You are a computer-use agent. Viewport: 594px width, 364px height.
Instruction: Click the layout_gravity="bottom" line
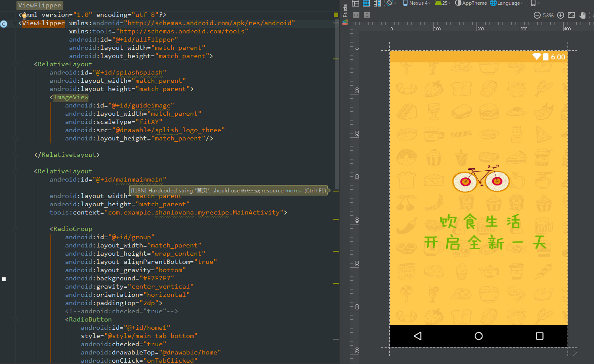coord(126,270)
